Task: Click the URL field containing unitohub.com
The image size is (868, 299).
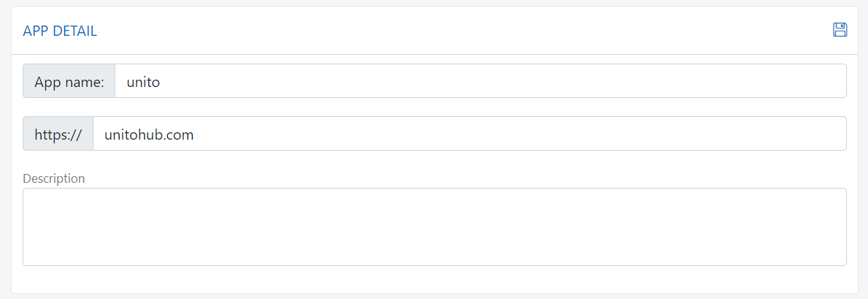Action: click(469, 134)
